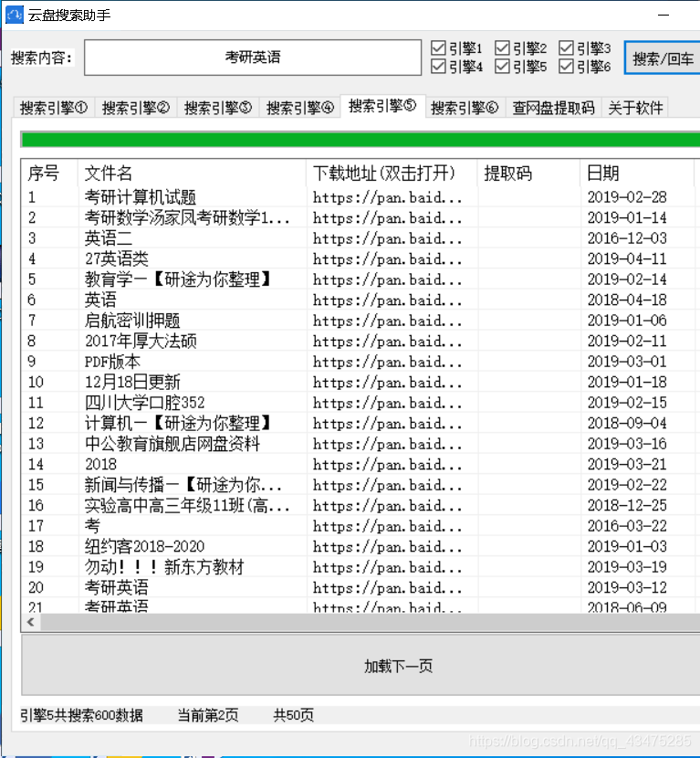Click the 下载地址(双击打开) column header
Screen dimensions: 700x758
392,173
